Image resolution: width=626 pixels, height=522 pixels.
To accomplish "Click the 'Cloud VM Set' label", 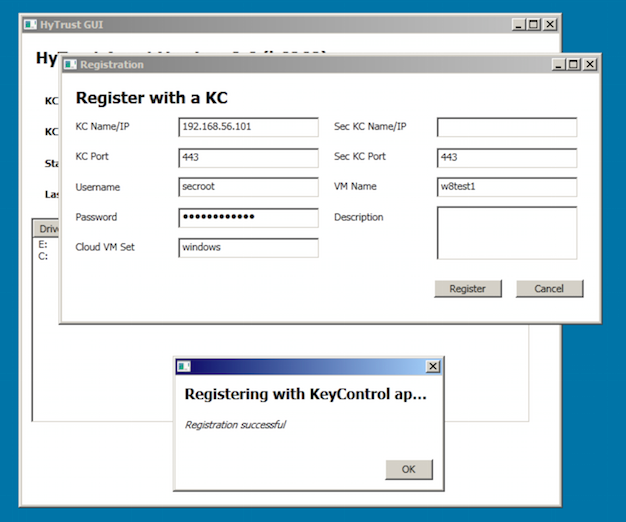I will (x=105, y=247).
